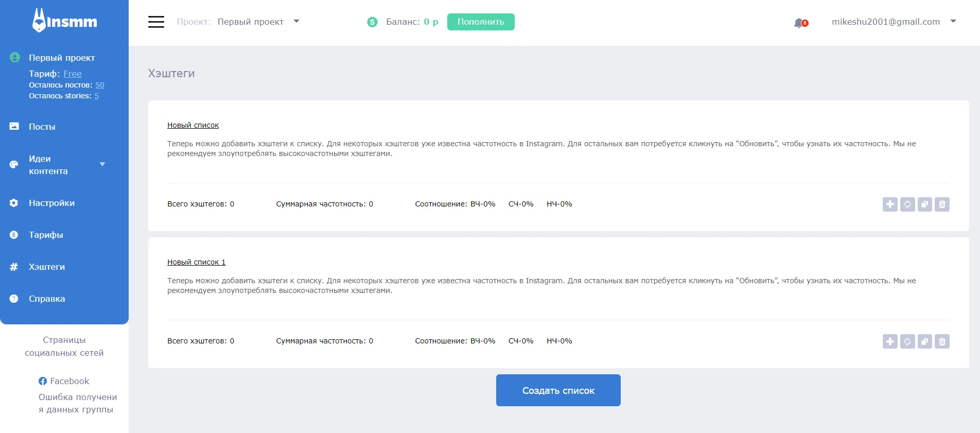The image size is (980, 433).
Task: Refresh frequency for Новый список 1
Action: [907, 341]
